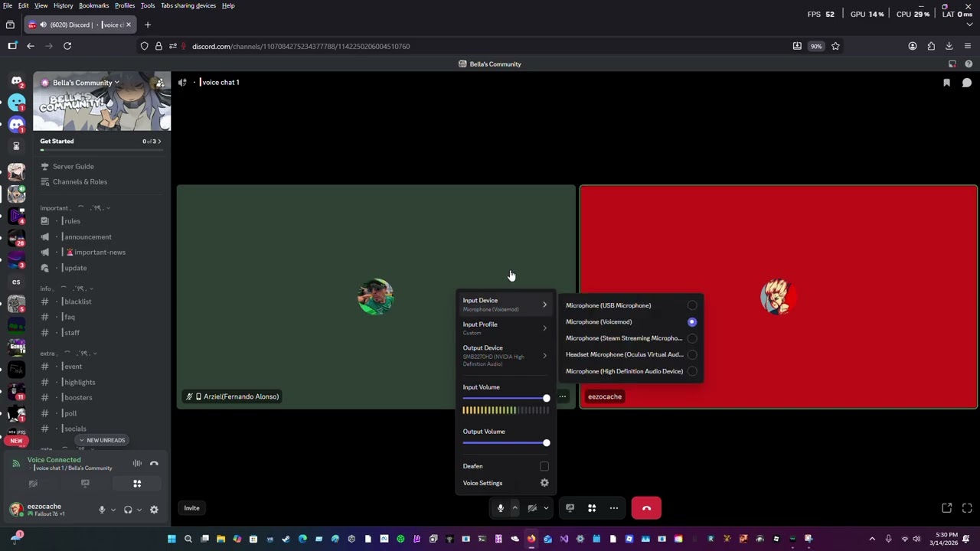980x551 pixels.
Task: Click the Invite button
Action: 191,508
